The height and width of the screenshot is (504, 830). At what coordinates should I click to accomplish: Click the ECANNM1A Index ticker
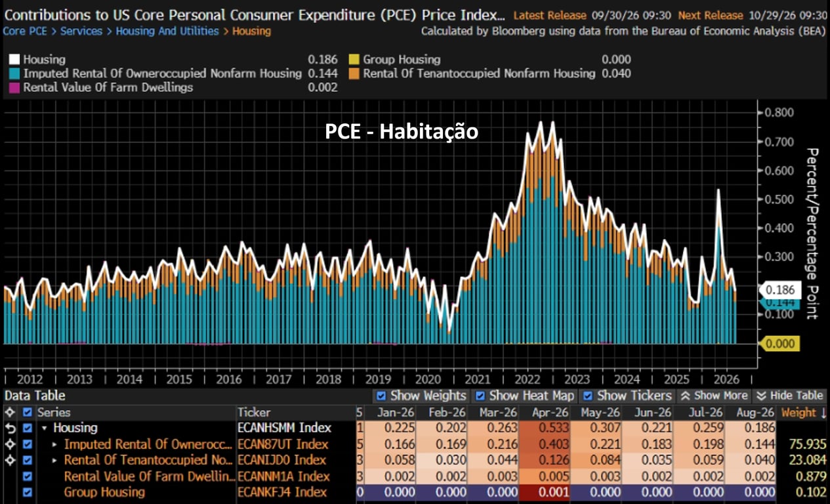283,476
